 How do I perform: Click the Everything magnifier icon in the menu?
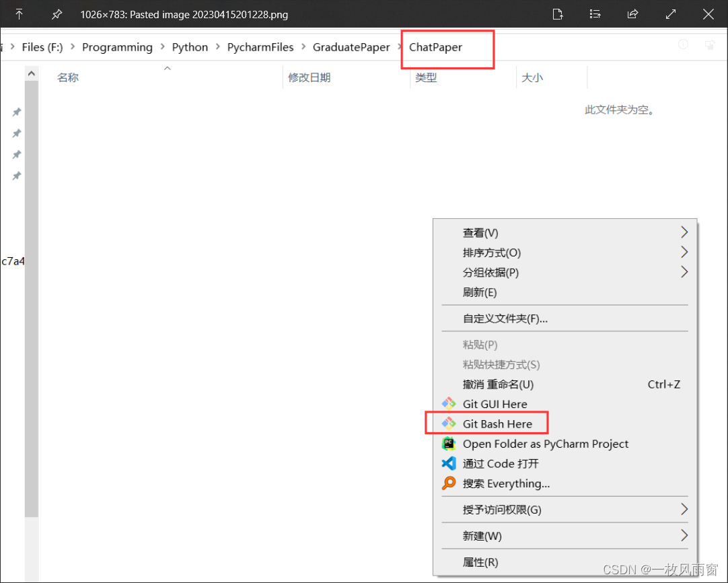pos(448,483)
